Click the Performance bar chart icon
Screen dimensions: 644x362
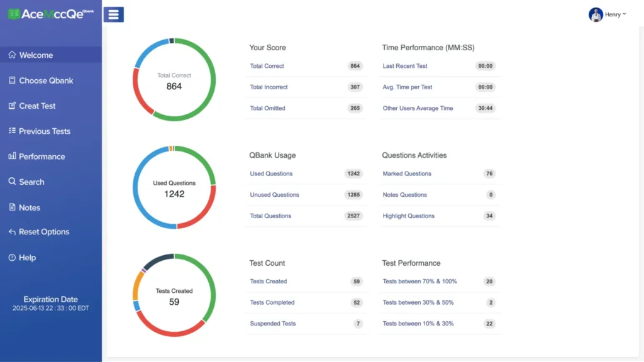(12, 156)
